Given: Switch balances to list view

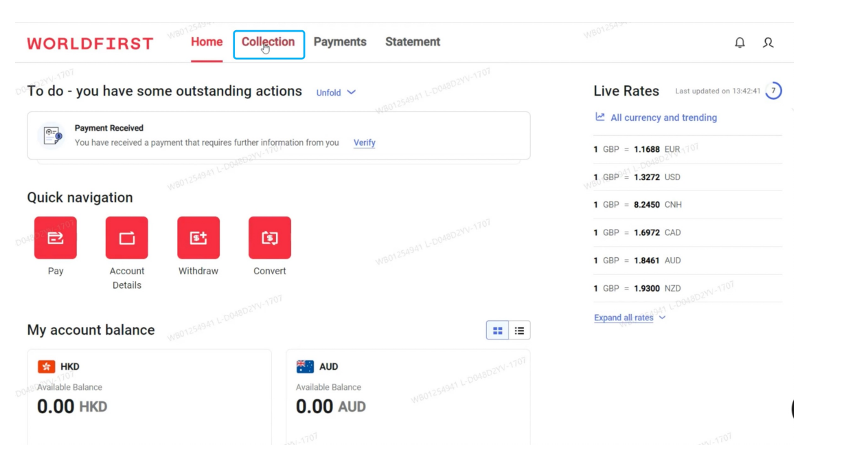Looking at the screenshot, I should click(519, 331).
